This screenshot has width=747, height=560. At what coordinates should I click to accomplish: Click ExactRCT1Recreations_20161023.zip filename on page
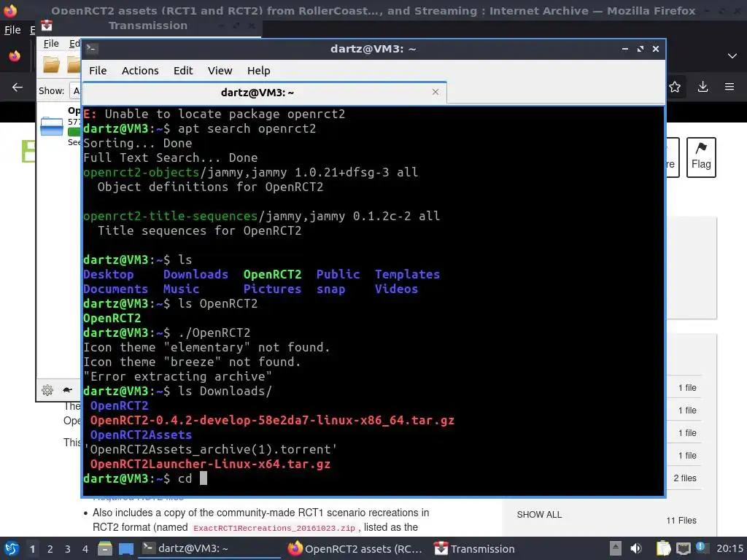pyautogui.click(x=274, y=528)
